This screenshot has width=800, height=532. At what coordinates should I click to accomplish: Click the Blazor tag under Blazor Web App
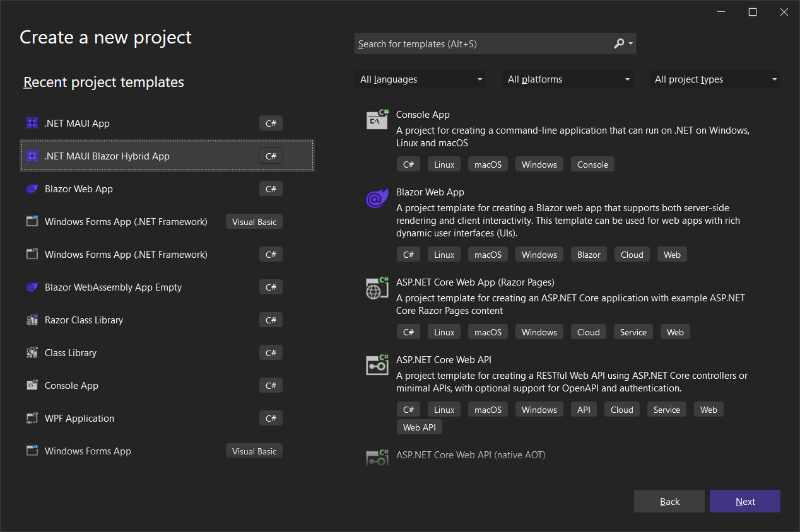[589, 255]
